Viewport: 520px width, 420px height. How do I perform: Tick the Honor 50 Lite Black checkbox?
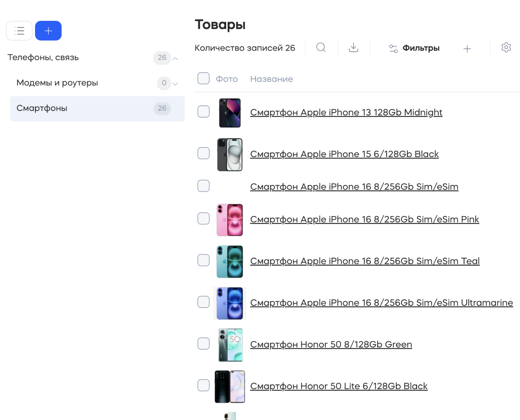click(203, 385)
